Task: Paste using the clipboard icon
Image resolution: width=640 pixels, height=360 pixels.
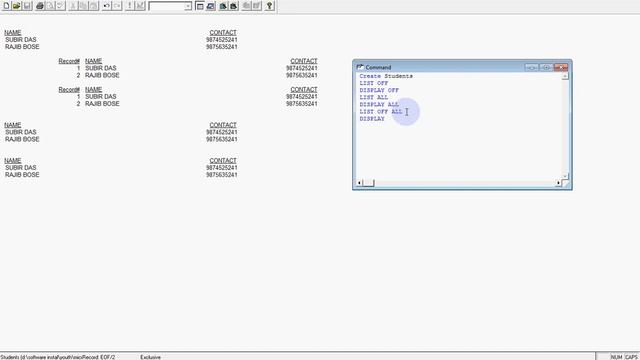Action: [x=94, y=6]
